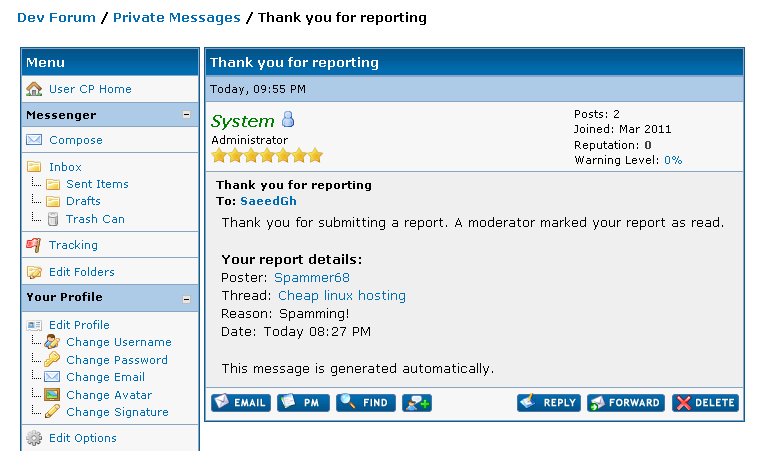Click the Date: Today 08:27 PM line
763x451 pixels.
click(x=296, y=332)
